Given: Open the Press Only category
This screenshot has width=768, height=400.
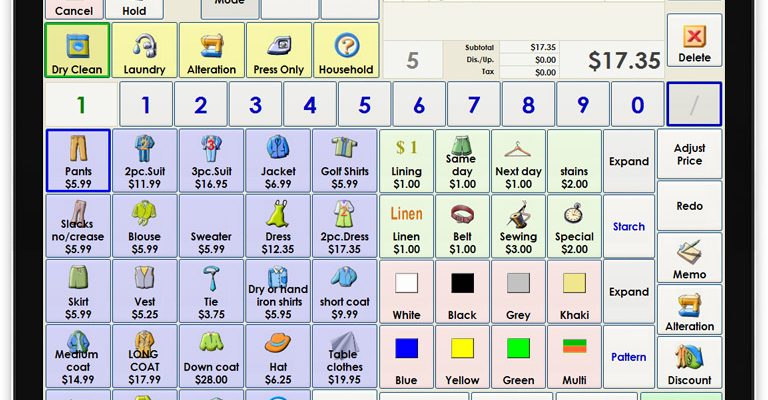Looking at the screenshot, I should (x=279, y=50).
